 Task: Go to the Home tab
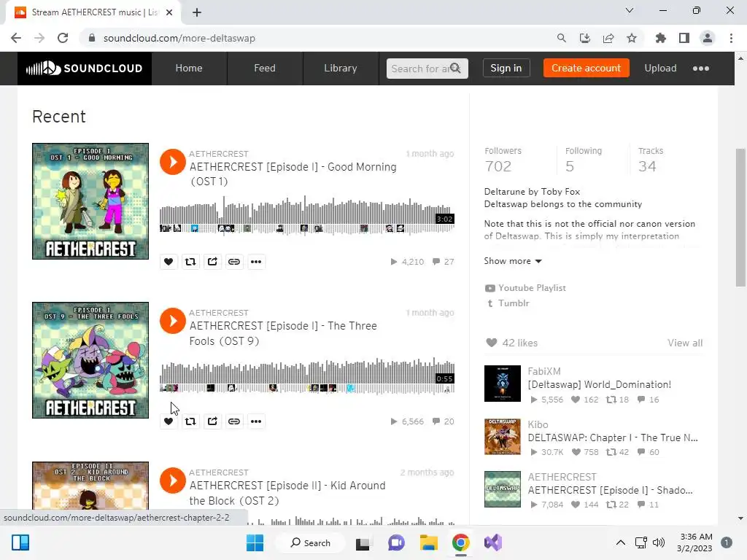click(x=189, y=69)
